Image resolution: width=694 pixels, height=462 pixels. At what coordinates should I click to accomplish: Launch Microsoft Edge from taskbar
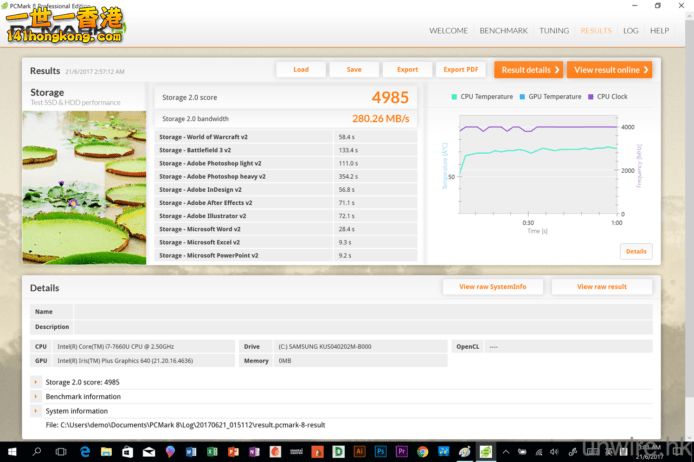(85, 452)
